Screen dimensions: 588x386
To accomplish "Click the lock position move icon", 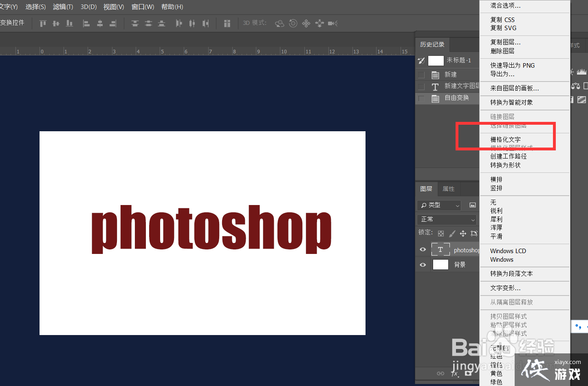I will pos(463,234).
